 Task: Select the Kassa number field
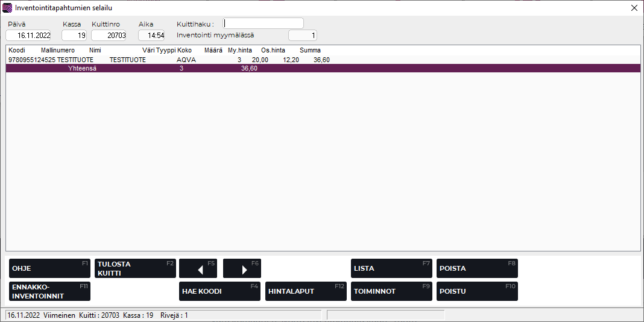pos(74,36)
